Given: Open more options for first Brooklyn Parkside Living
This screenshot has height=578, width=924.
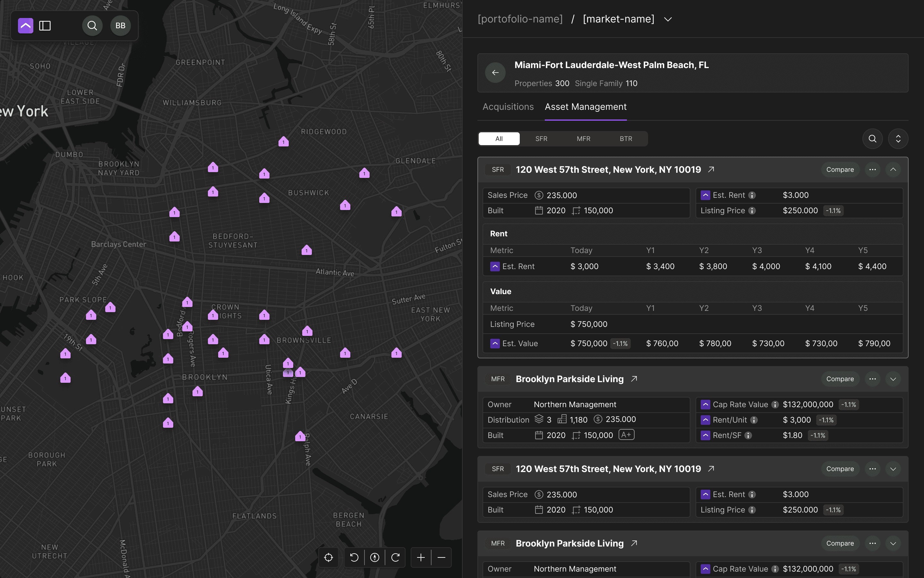Looking at the screenshot, I should tap(872, 379).
